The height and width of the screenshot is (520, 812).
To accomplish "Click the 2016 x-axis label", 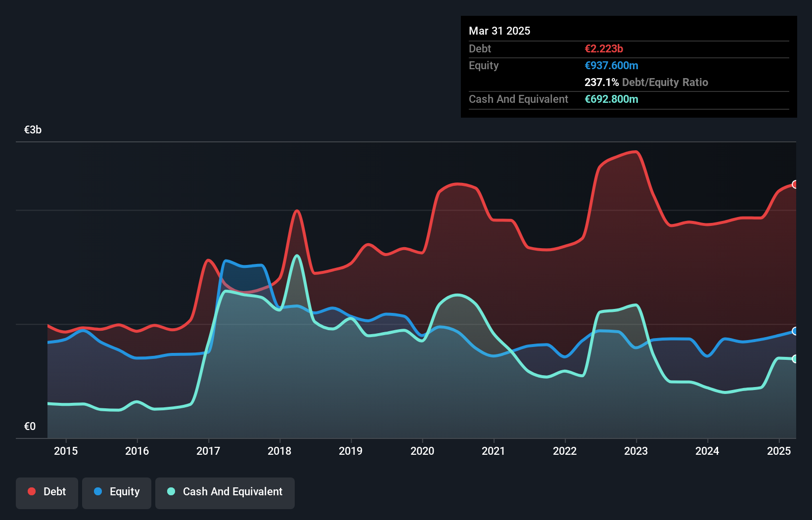I will (x=137, y=451).
